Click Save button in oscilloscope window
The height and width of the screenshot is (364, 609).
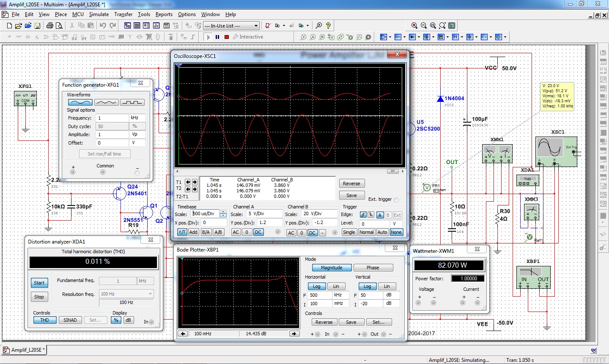[x=351, y=195]
